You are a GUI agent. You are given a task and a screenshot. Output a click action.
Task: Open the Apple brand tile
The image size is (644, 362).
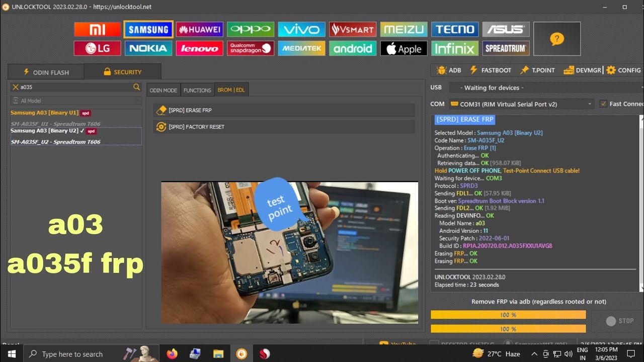tap(404, 48)
